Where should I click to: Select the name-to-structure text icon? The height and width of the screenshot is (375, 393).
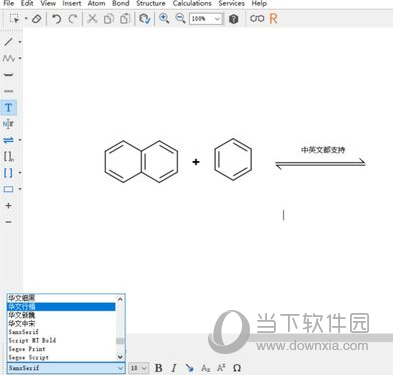point(8,124)
